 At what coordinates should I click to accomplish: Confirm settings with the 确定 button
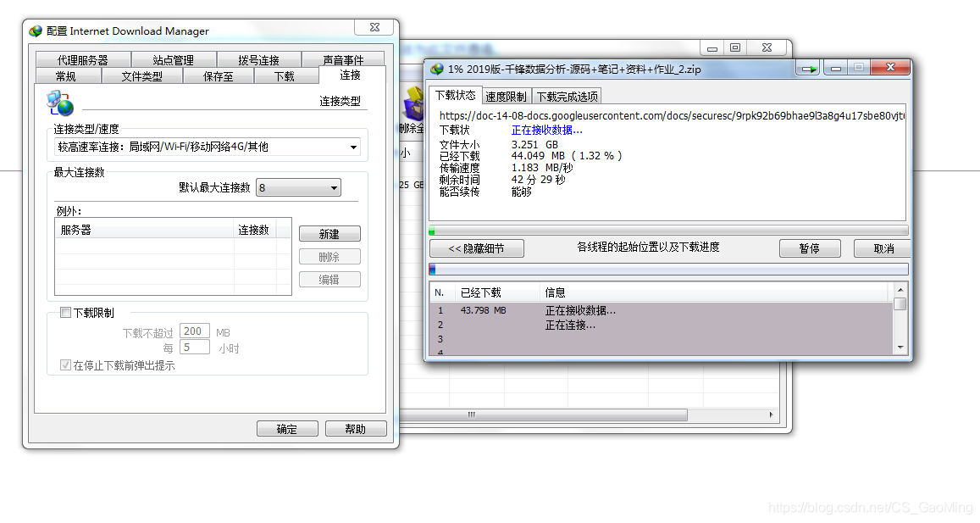pyautogui.click(x=287, y=428)
